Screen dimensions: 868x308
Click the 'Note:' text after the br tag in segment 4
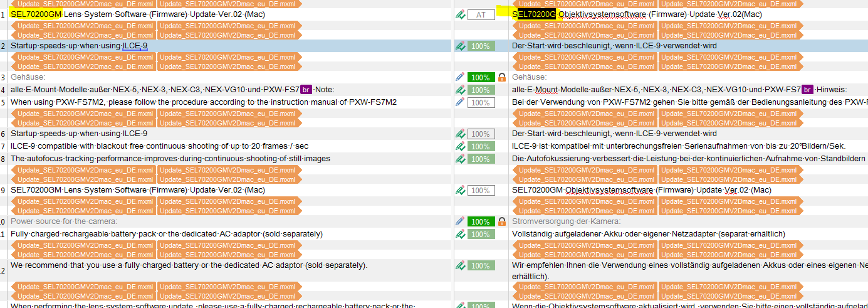pos(325,90)
